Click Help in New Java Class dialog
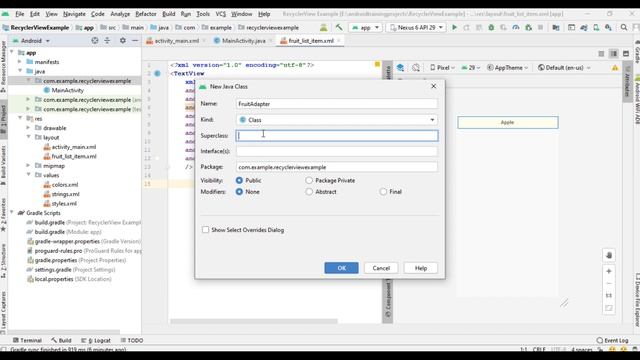Image resolution: width=640 pixels, height=360 pixels. click(421, 268)
